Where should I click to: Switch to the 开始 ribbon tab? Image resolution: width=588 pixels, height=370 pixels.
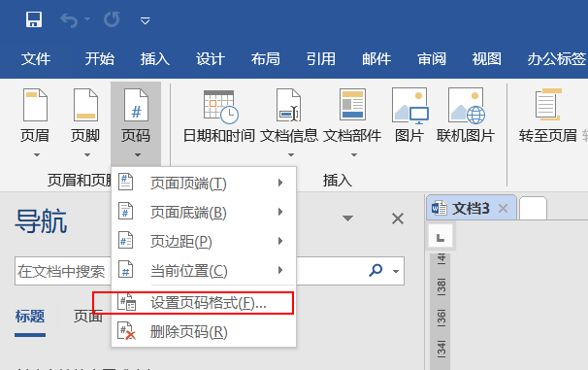99,59
